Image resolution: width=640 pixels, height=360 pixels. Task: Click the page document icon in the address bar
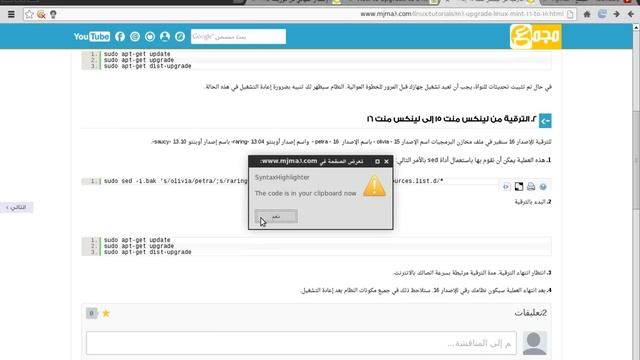point(570,14)
